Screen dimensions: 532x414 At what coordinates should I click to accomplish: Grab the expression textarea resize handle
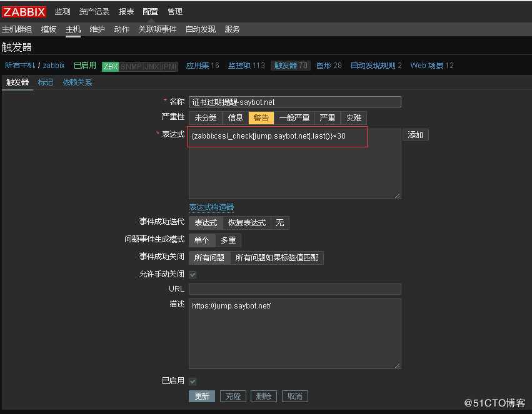pos(398,196)
